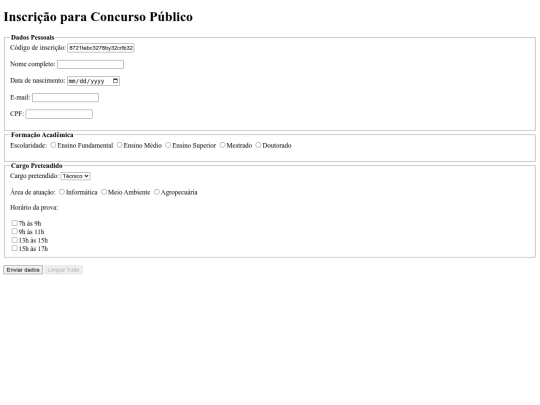Click the Formação Acadêmica legend
540x405 pixels.
point(42,135)
